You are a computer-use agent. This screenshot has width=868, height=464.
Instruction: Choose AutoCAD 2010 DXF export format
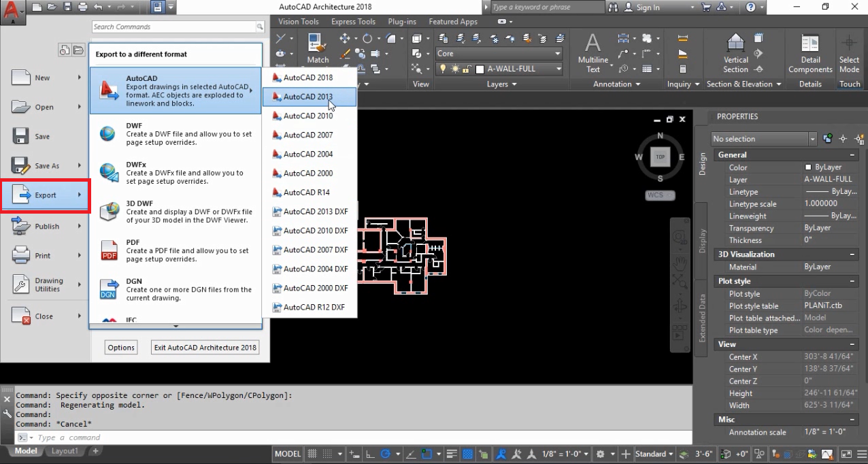(x=310, y=231)
